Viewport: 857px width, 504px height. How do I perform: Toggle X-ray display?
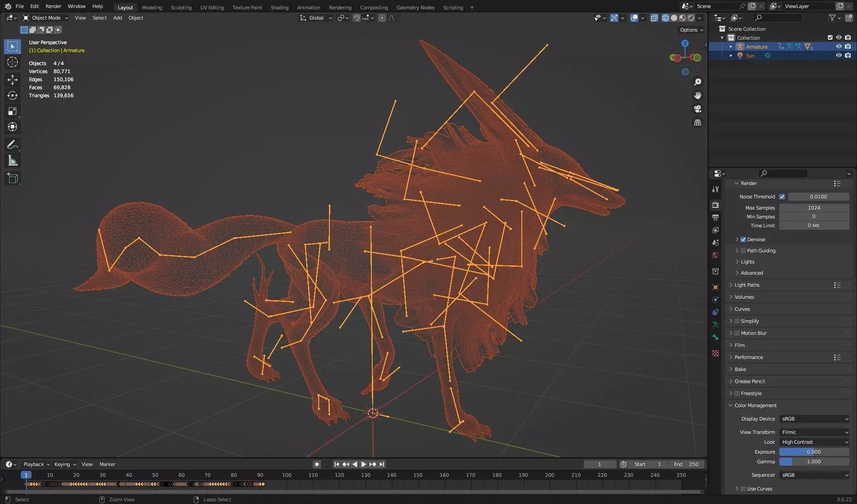coord(654,18)
